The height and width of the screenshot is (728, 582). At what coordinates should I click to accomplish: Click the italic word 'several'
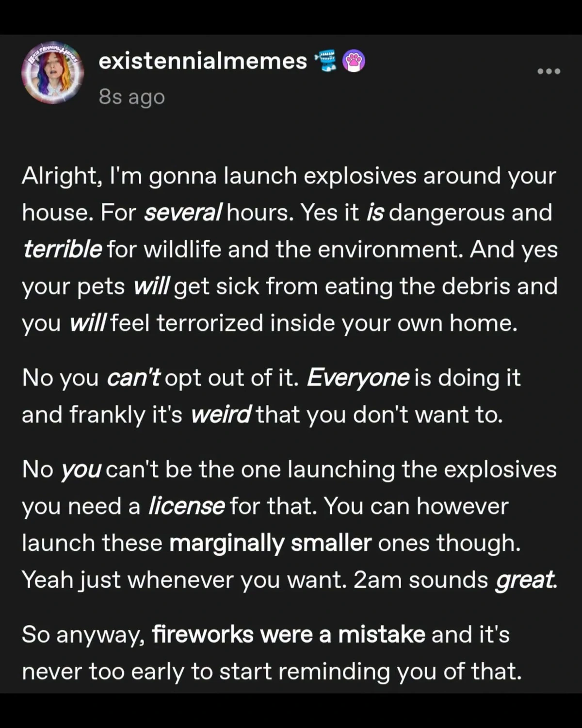point(183,213)
